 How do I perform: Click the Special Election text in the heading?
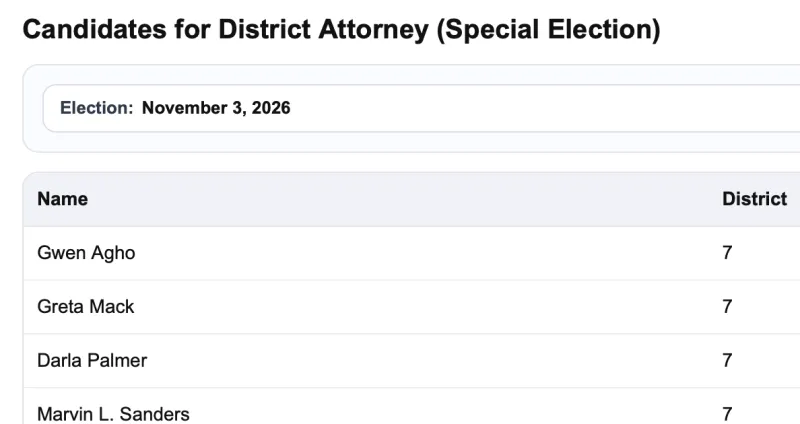pyautogui.click(x=548, y=29)
